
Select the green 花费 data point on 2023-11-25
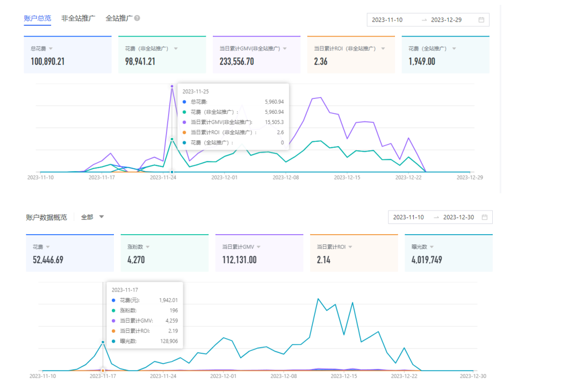(x=172, y=139)
